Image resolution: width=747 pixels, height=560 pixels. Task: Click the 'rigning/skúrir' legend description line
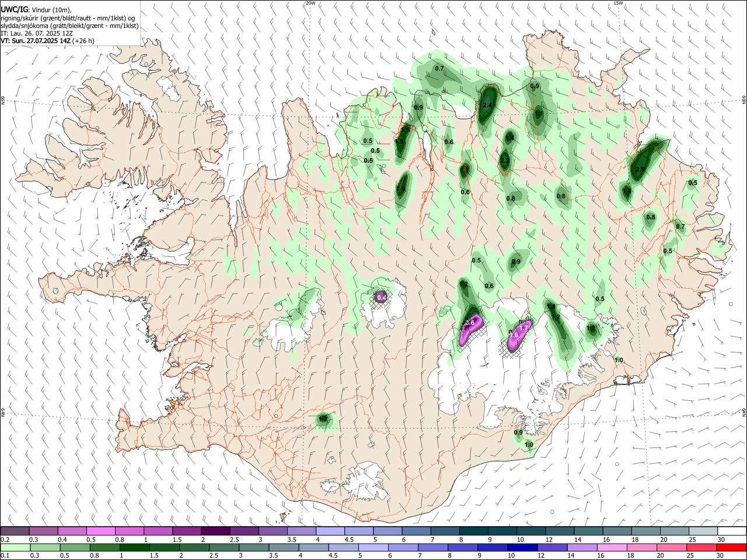pyautogui.click(x=68, y=18)
